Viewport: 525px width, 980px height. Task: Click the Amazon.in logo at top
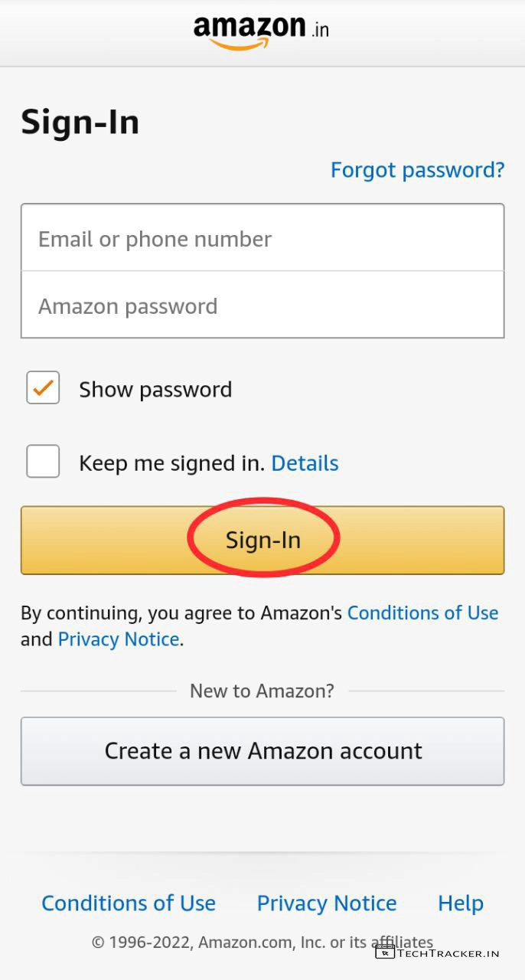point(262,32)
